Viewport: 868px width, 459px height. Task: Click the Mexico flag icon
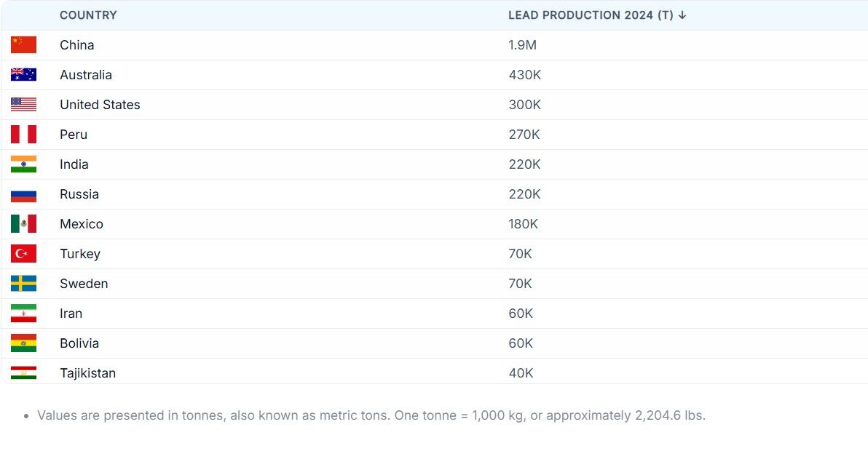pyautogui.click(x=23, y=224)
